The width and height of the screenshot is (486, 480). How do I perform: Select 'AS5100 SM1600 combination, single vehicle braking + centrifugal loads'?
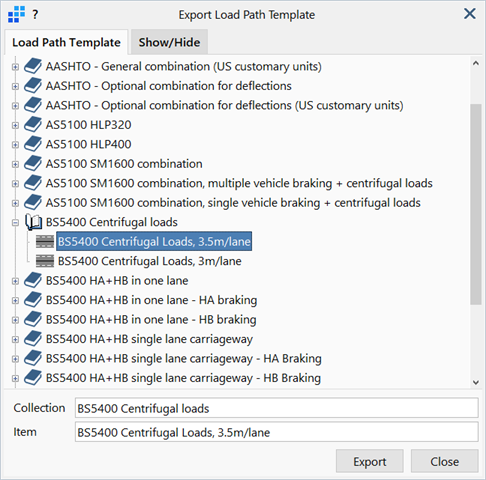[233, 203]
